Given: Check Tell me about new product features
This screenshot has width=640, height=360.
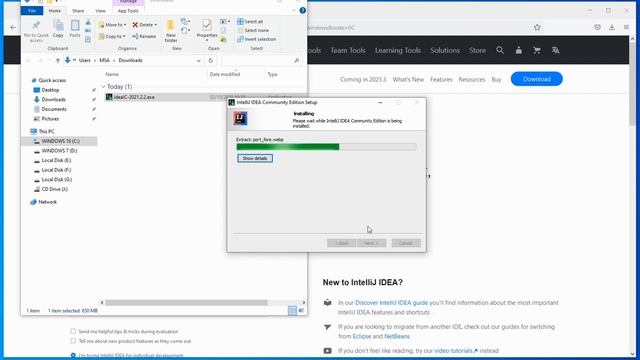Looking at the screenshot, I should 73,340.
